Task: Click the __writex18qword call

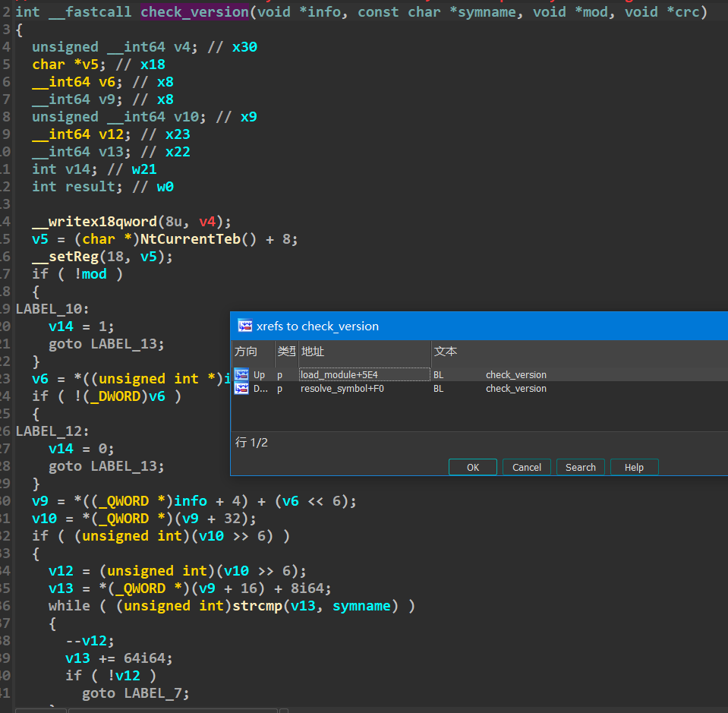Action: (93, 222)
